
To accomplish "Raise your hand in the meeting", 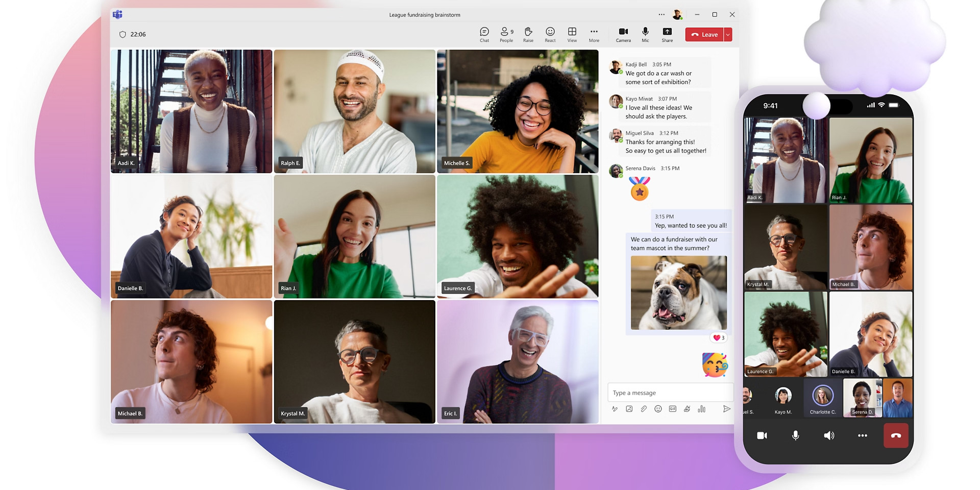I will [528, 34].
